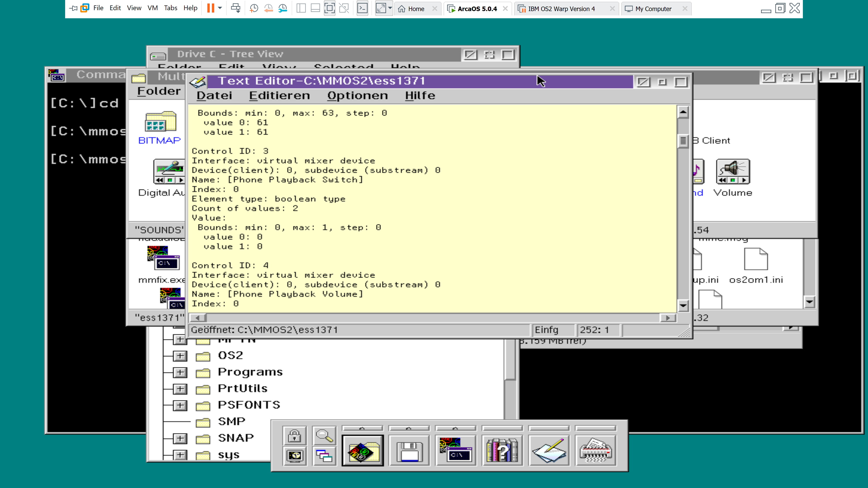Click the Find magnifier icon on the toolbar
The height and width of the screenshot is (488, 868).
coord(324,436)
